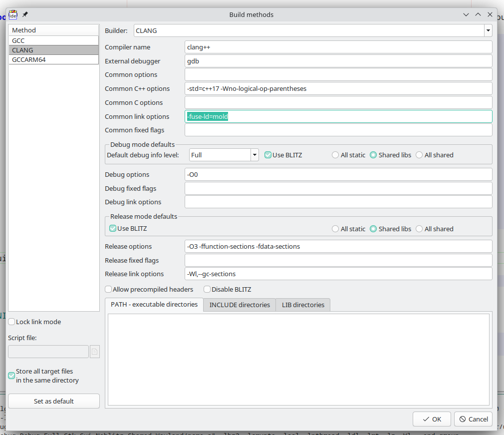
Task: Click the script file browse icon
Action: click(x=95, y=352)
